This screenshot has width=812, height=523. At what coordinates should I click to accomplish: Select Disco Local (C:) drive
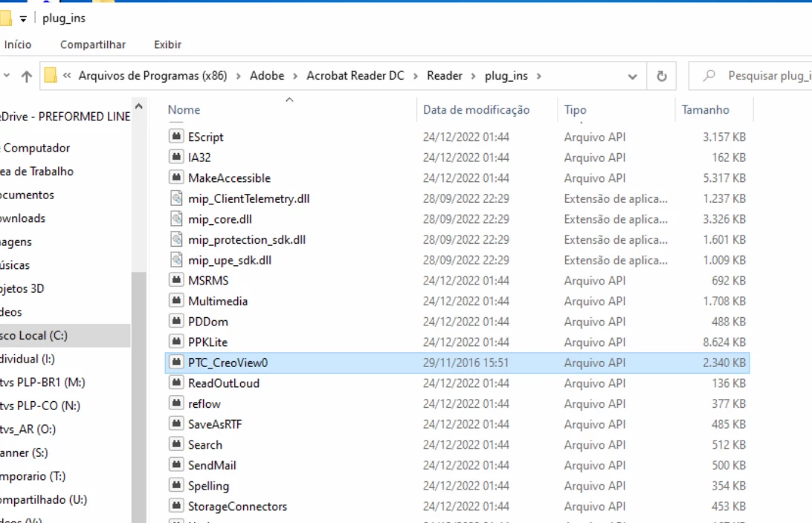click(65, 336)
